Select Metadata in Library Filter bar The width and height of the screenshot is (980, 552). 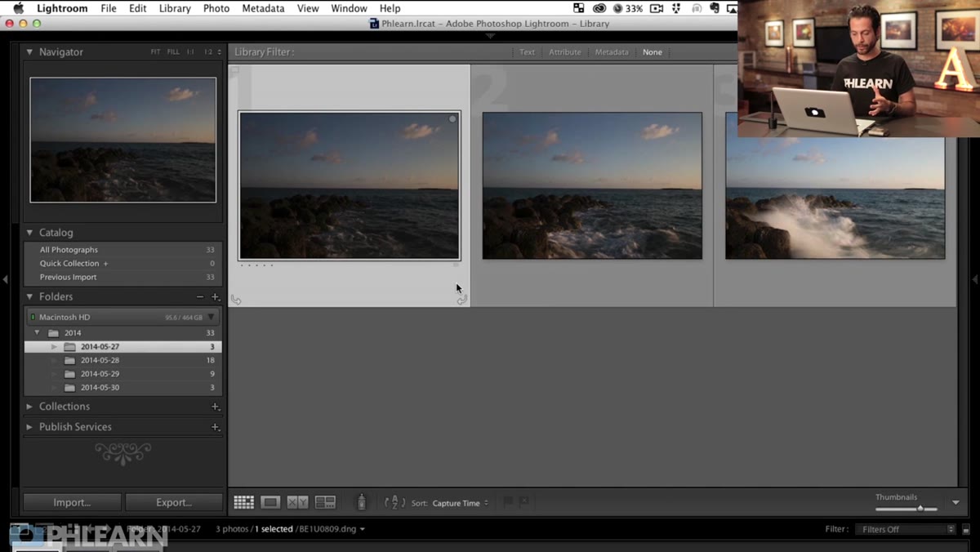612,52
